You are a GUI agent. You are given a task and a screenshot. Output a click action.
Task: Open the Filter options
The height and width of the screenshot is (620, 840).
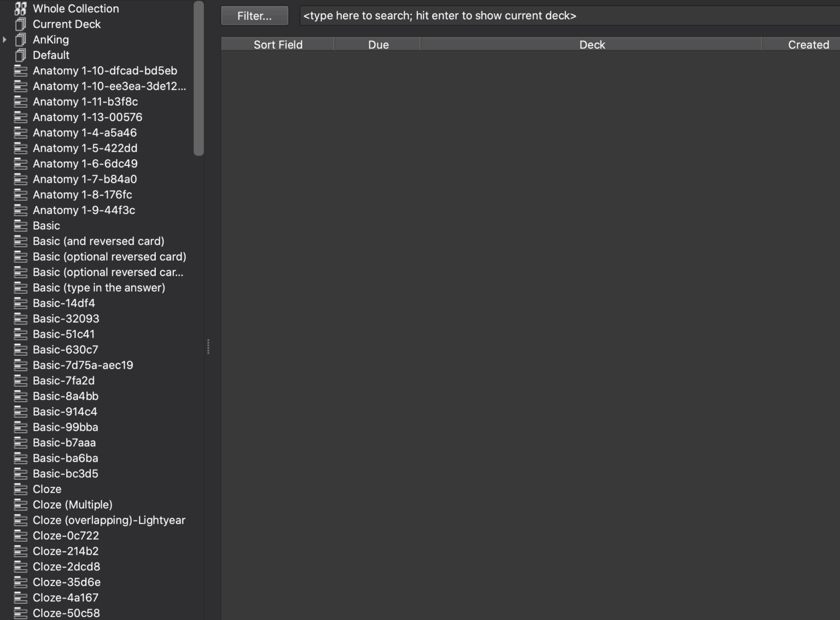click(x=254, y=15)
